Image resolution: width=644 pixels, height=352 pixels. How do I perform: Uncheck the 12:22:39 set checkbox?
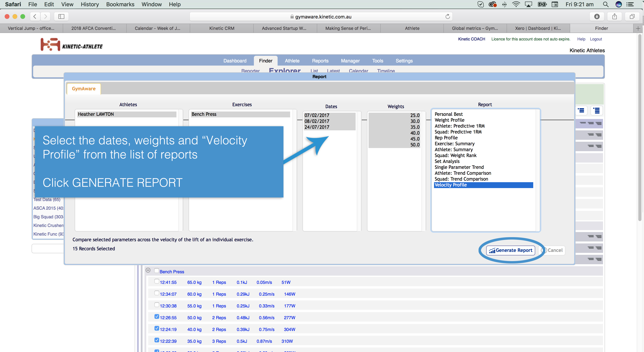(156, 340)
